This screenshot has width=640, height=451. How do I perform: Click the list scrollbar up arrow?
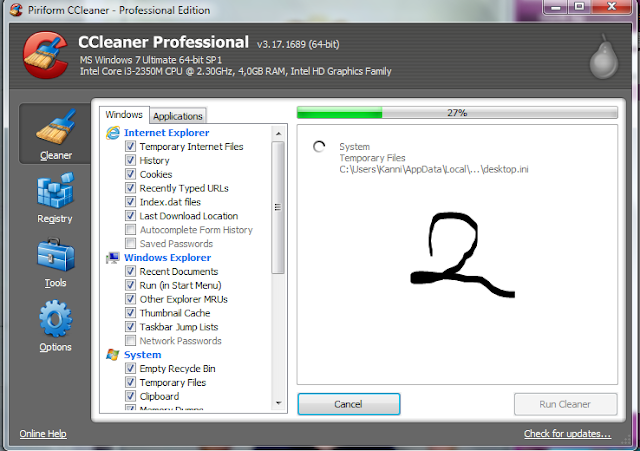(x=278, y=133)
